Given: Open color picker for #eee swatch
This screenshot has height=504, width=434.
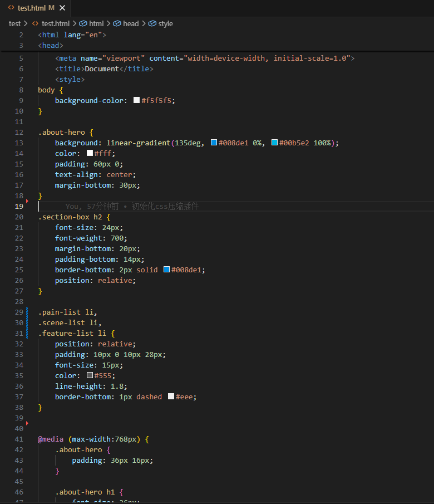Looking at the screenshot, I should pyautogui.click(x=171, y=397).
